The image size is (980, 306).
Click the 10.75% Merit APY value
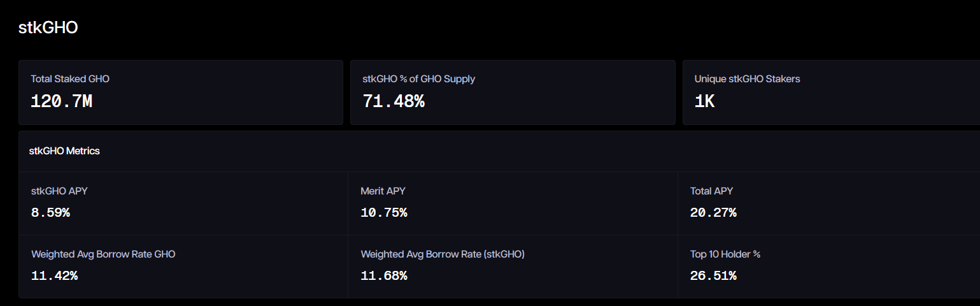click(383, 213)
